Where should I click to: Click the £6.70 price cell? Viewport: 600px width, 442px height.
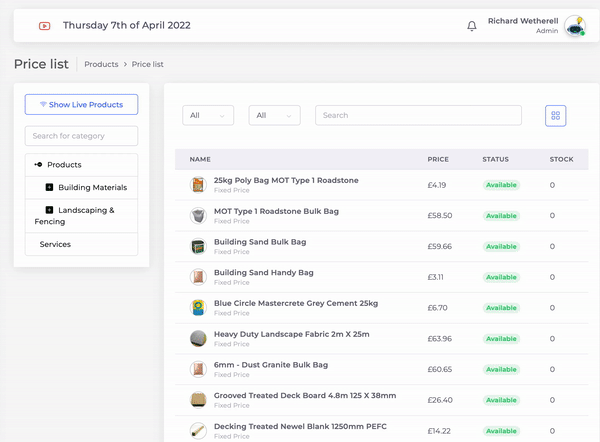(x=437, y=308)
